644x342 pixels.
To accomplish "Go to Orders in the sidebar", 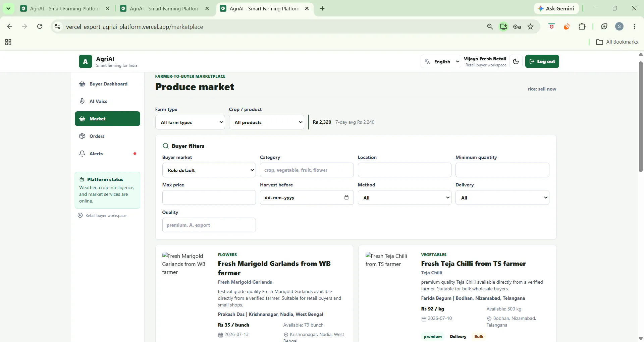I will [x=107, y=136].
